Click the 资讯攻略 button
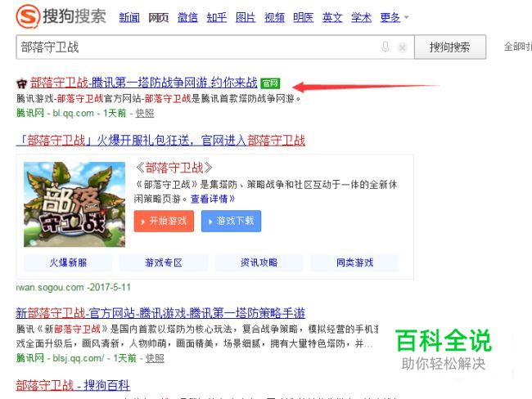The width and height of the screenshot is (532, 399). tap(259, 262)
